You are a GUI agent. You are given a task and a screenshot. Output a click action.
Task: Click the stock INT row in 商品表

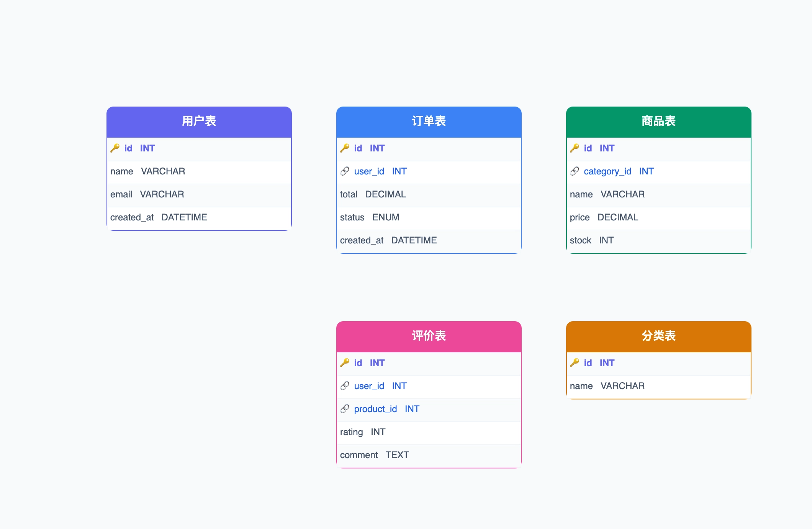point(658,240)
